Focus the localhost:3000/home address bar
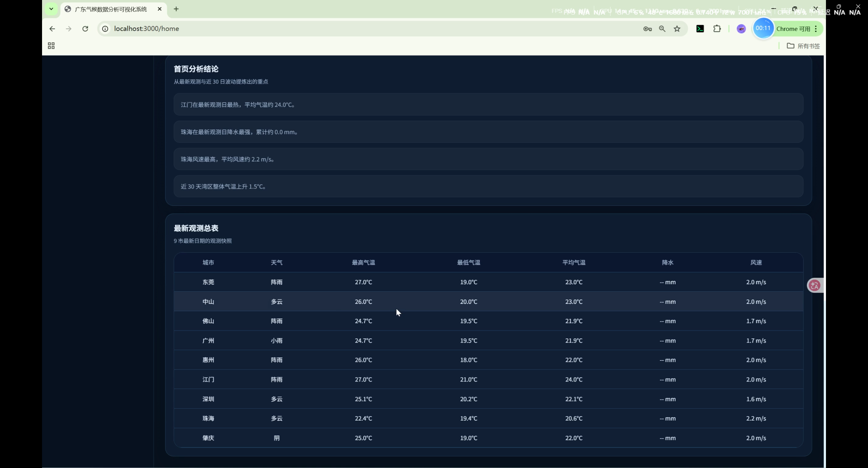 pos(339,29)
